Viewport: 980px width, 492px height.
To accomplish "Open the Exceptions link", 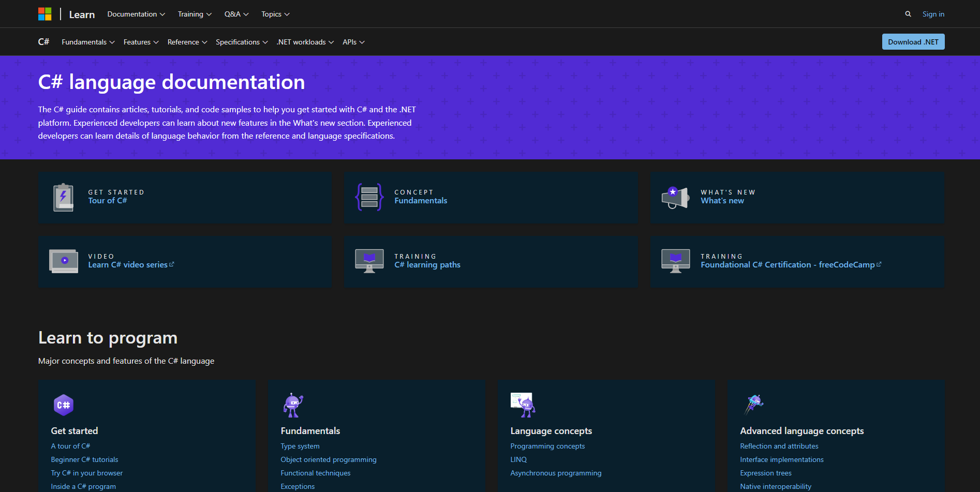I will 298,486.
